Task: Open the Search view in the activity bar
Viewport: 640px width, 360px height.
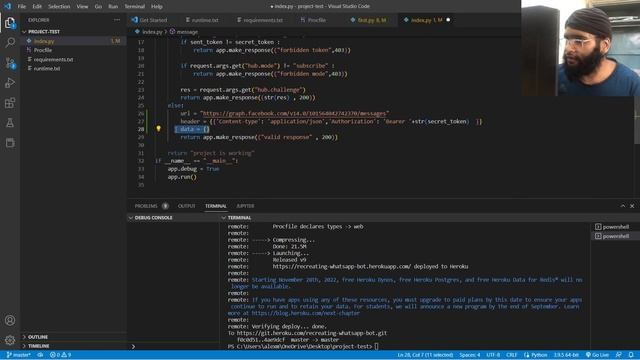Action: pyautogui.click(x=10, y=42)
